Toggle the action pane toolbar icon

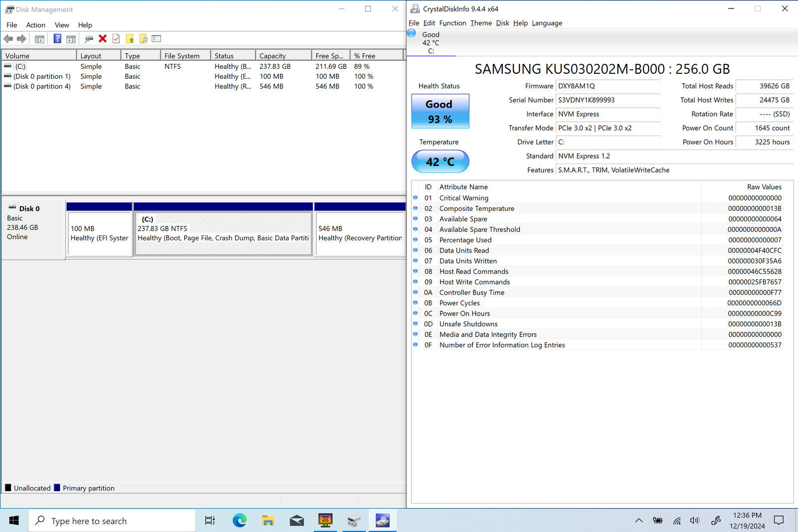71,39
